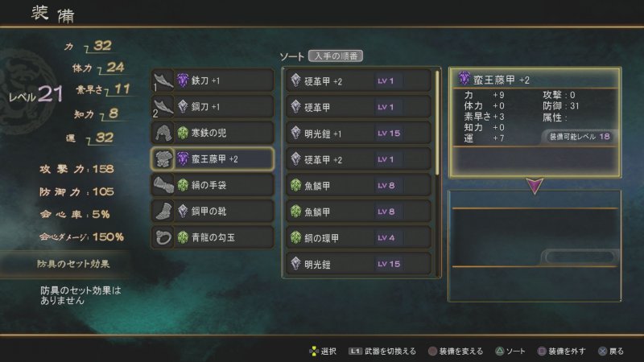Click the helmet icon for 寒鉄の兜
644x362 pixels.
[x=163, y=133]
